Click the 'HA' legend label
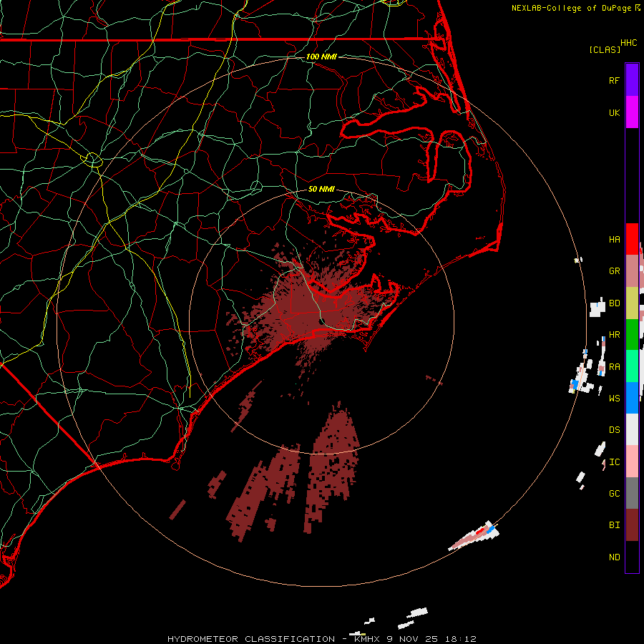The height and width of the screenshot is (644, 644). (614, 239)
